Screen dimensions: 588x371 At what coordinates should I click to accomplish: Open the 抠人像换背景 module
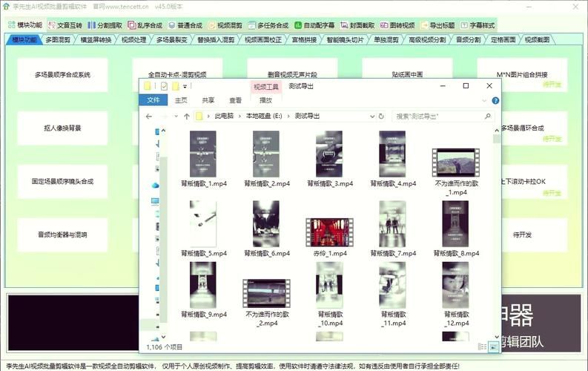pyautogui.click(x=62, y=128)
